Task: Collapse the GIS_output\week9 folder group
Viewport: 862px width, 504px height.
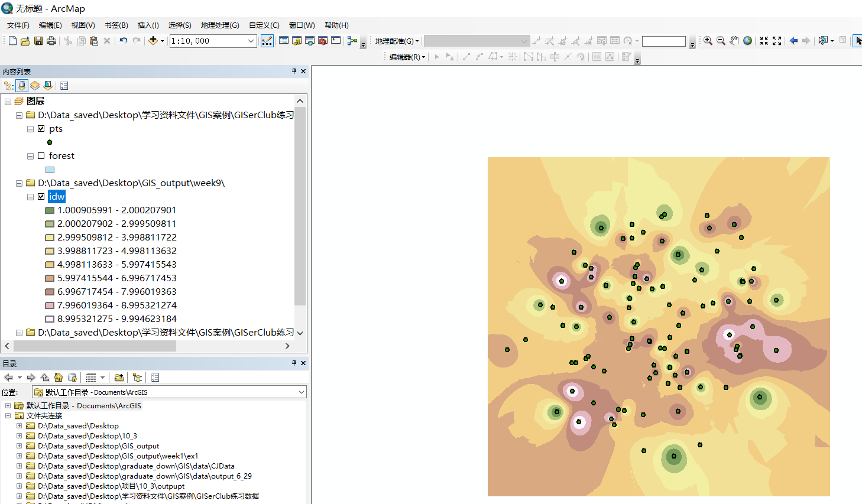Action: [19, 183]
